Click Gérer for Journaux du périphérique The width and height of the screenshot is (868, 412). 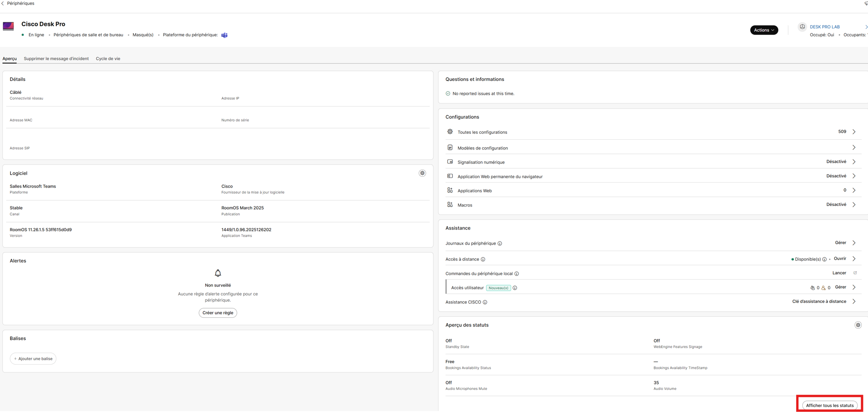[x=840, y=243]
